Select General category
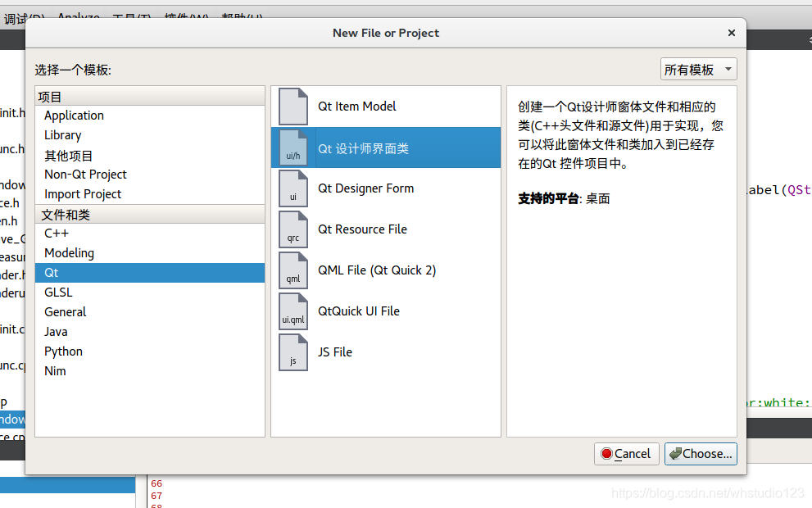 click(x=150, y=312)
